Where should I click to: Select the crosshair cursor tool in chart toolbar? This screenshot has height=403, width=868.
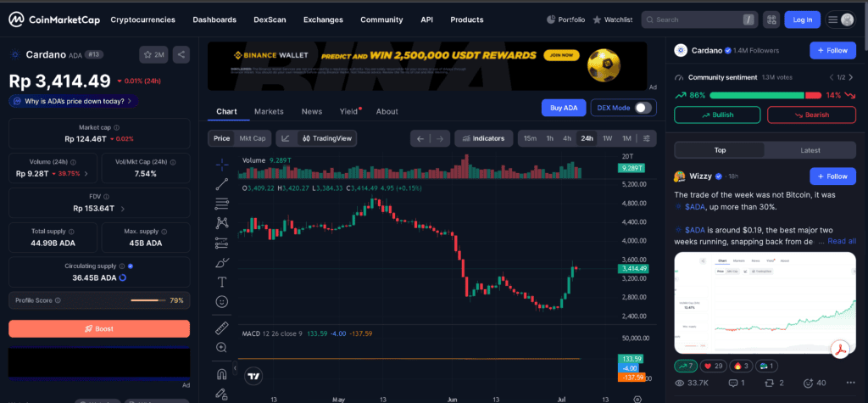(222, 164)
